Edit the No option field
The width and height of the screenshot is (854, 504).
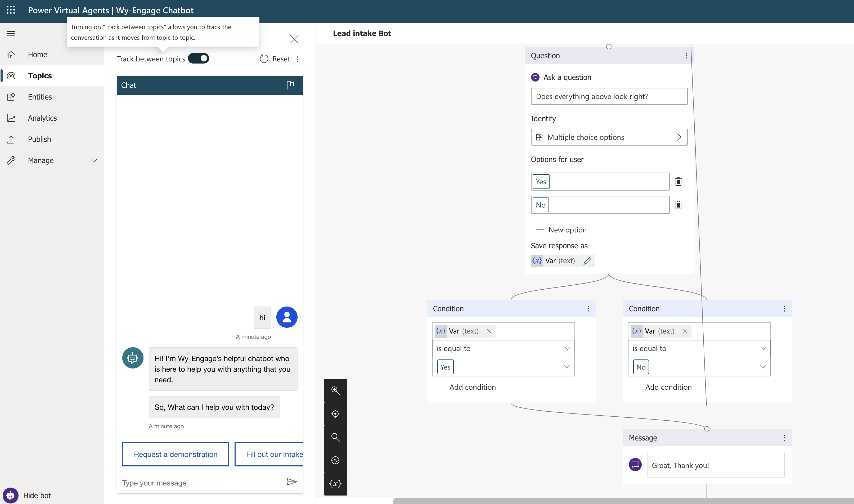click(600, 205)
